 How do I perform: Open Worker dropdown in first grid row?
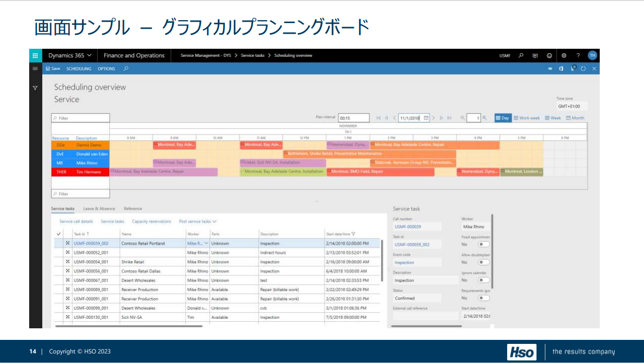[x=206, y=243]
